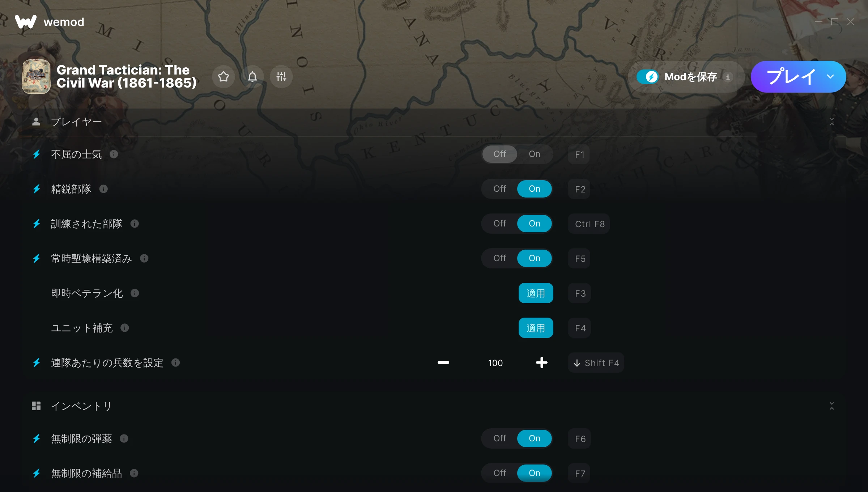Click the WeMod logo icon
The width and height of the screenshot is (868, 492).
point(26,22)
